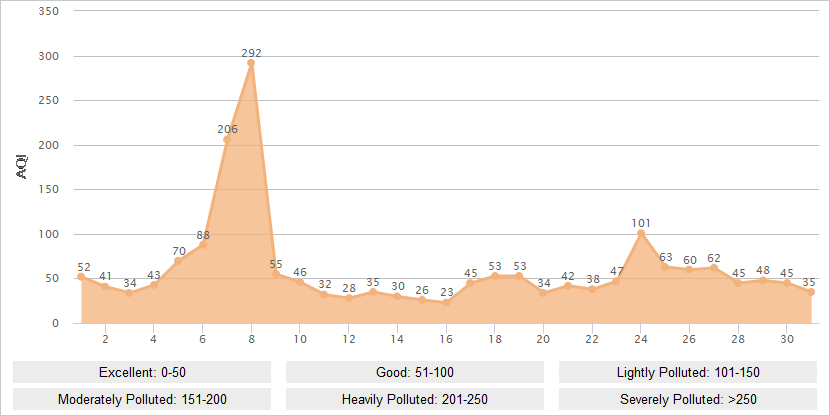
Task: Select the 45 data point between 62 and 48
Action: click(738, 283)
